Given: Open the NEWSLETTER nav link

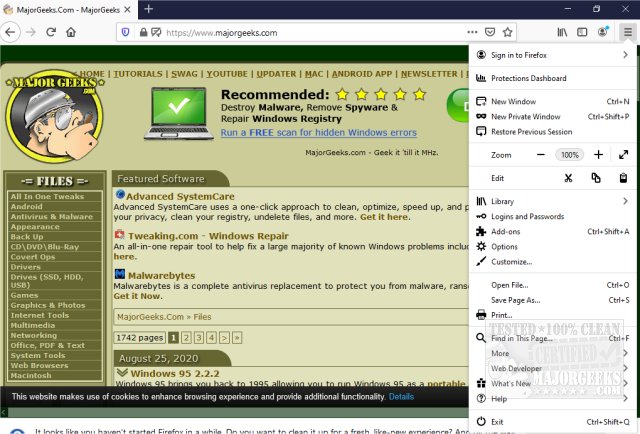Looking at the screenshot, I should point(429,74).
